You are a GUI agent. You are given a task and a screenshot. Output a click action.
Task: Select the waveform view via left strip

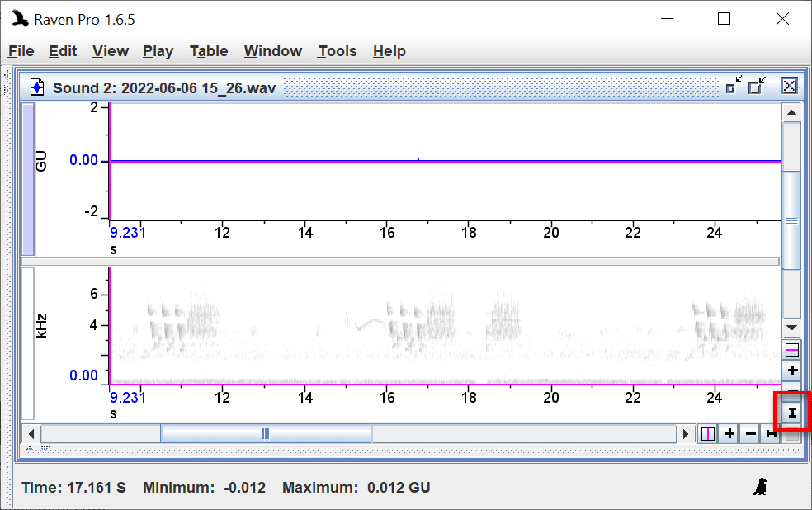click(27, 178)
